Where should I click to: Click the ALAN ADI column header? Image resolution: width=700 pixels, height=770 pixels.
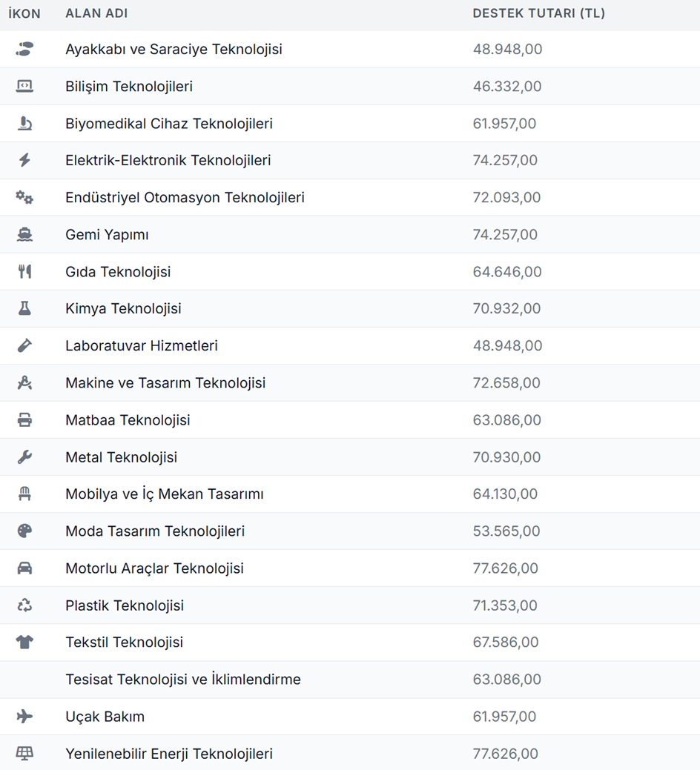[x=96, y=14]
